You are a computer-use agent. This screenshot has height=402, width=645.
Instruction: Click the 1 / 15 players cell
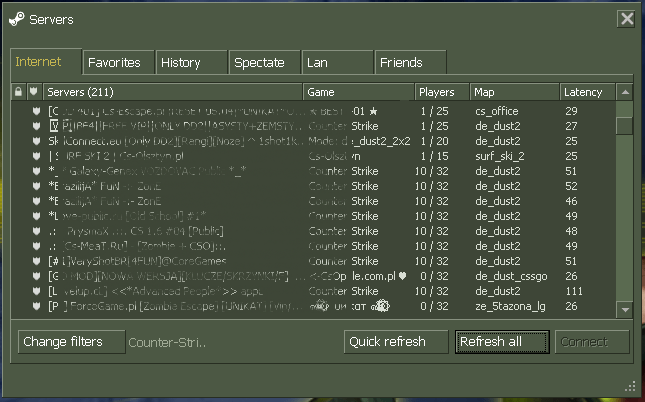coord(434,156)
